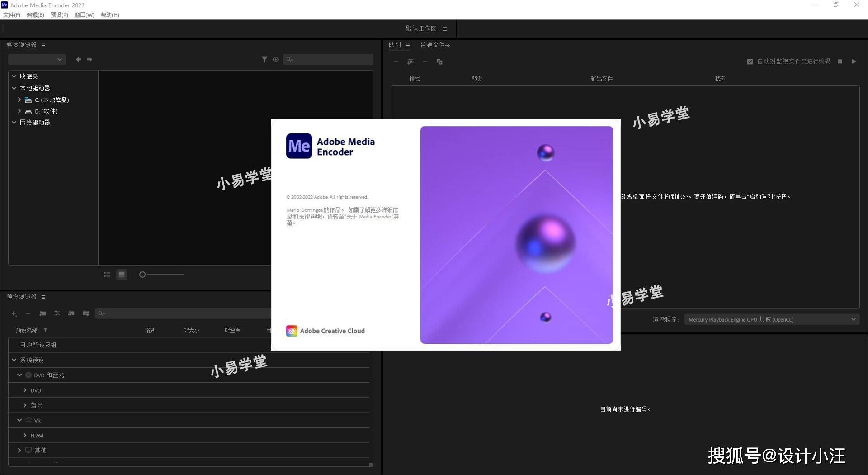Open the 渲染程序 renderer dropdown
The image size is (868, 475).
(x=772, y=319)
